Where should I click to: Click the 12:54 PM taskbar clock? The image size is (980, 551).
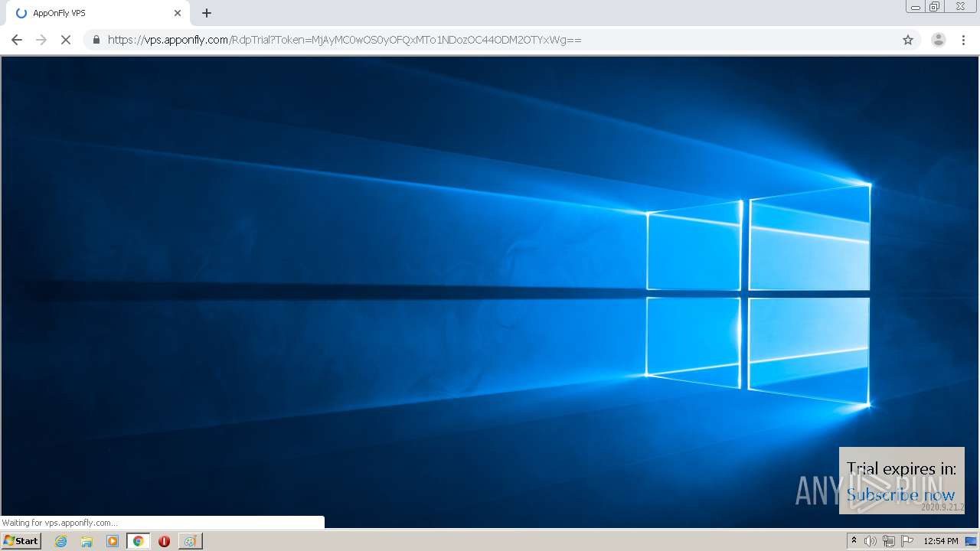pyautogui.click(x=941, y=541)
